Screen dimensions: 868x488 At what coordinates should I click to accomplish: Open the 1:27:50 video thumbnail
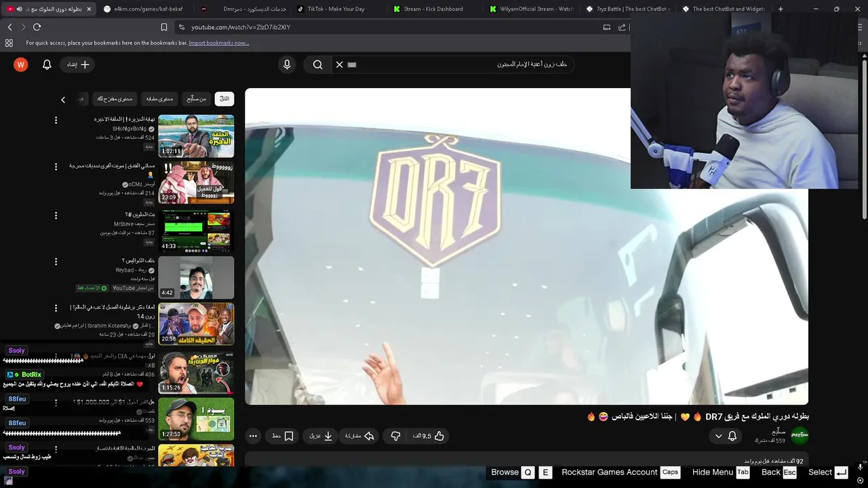196,418
